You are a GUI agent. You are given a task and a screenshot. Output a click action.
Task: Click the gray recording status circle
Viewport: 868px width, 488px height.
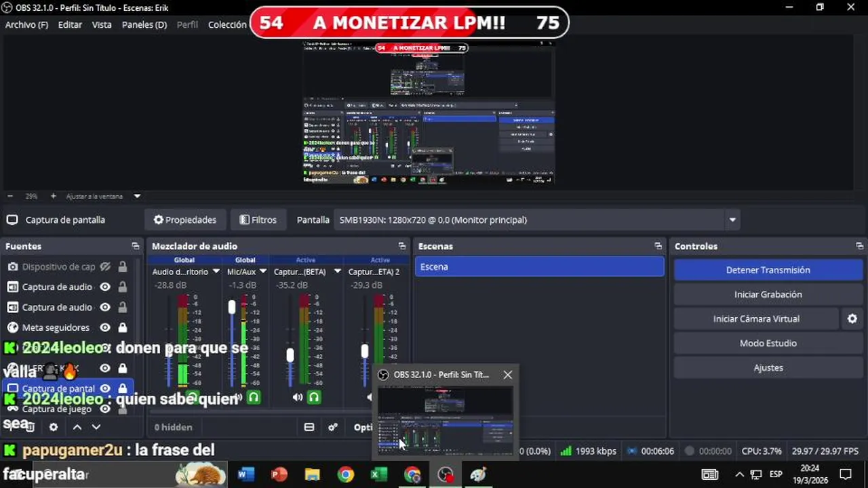pyautogui.click(x=690, y=451)
